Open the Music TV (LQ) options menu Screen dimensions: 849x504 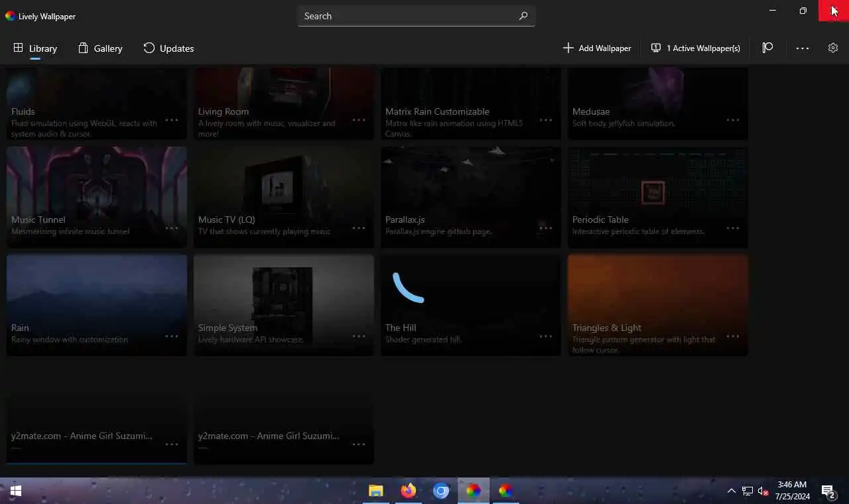point(359,228)
